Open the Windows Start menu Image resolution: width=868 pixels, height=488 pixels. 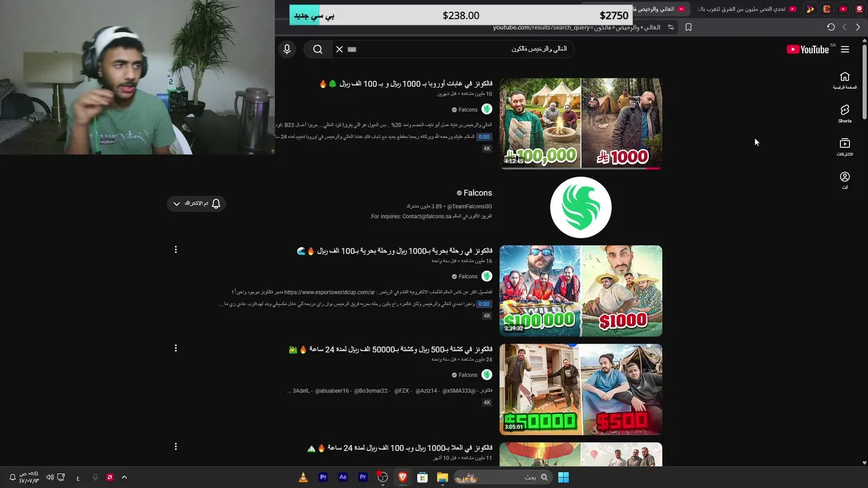click(563, 477)
